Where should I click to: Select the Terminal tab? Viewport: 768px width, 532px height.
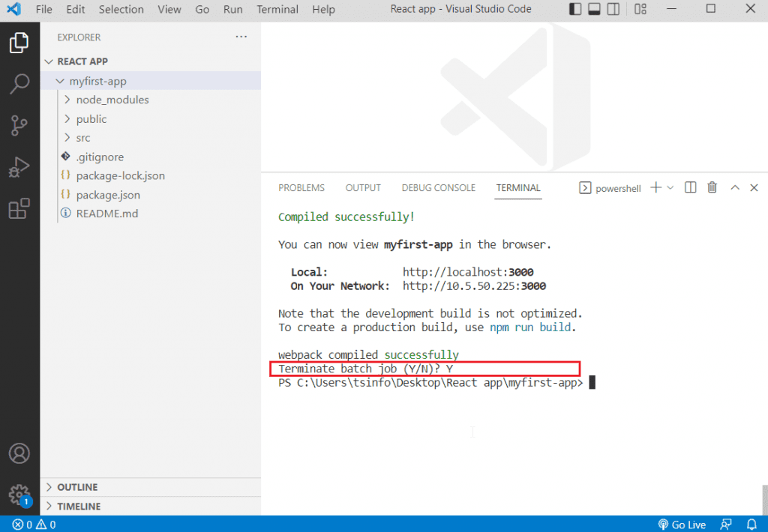tap(518, 188)
